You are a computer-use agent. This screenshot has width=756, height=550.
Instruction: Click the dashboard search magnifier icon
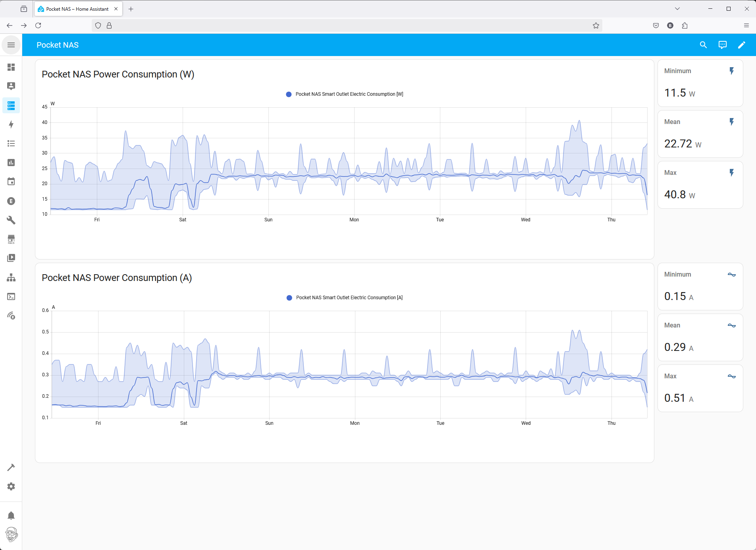pos(703,45)
